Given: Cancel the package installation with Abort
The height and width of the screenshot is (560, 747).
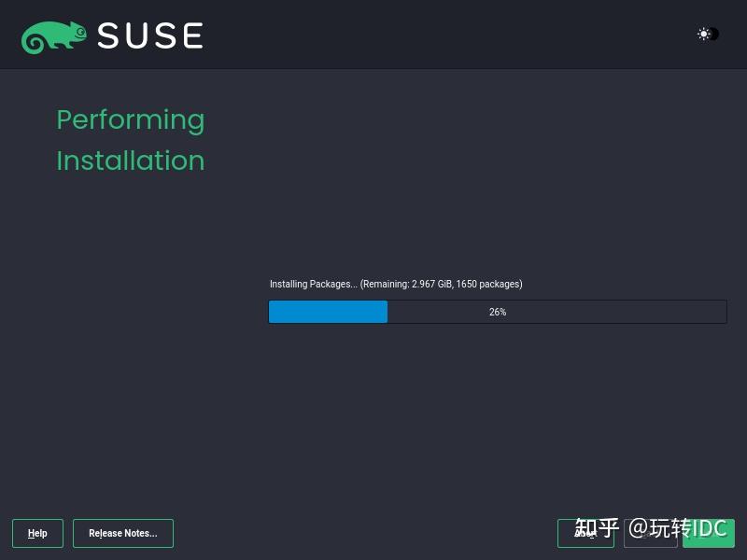Looking at the screenshot, I should coord(585,533).
